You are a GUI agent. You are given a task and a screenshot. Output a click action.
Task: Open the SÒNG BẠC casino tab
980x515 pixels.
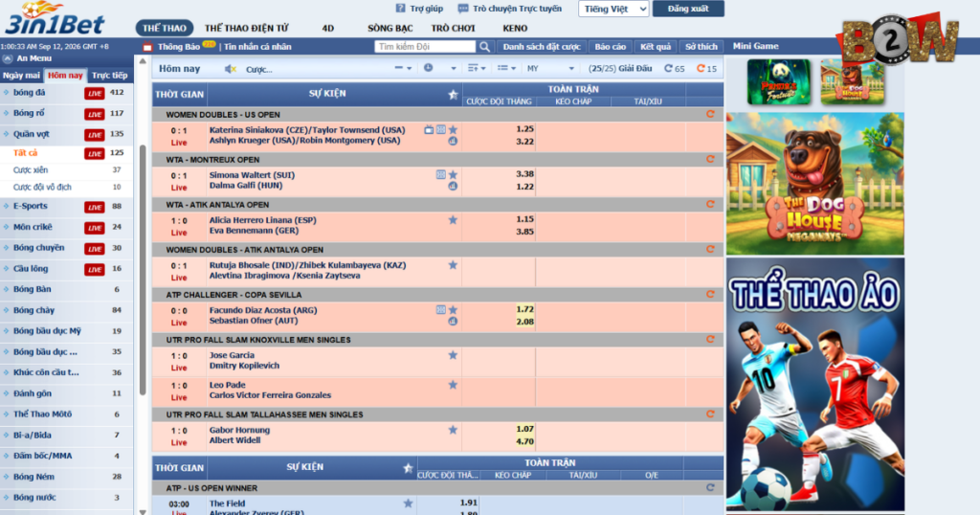click(390, 28)
